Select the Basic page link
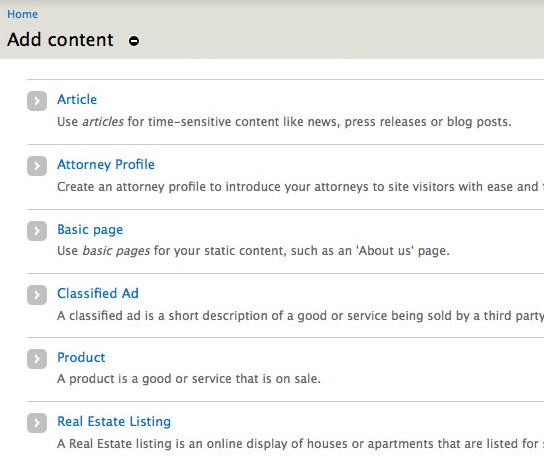This screenshot has width=544, height=474. coord(90,230)
